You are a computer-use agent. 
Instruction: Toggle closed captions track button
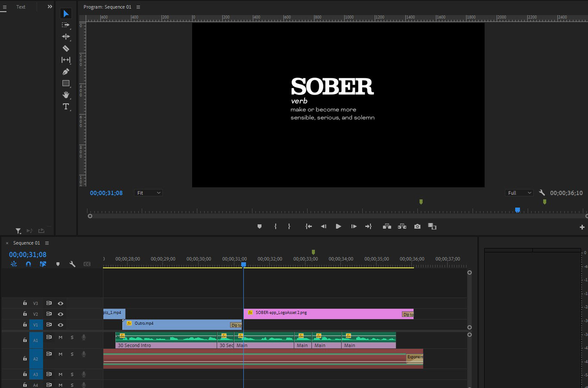click(x=87, y=264)
